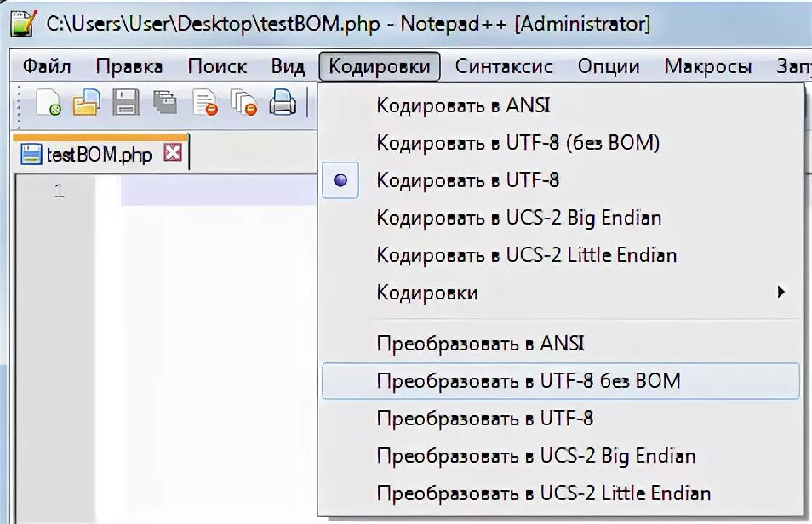The height and width of the screenshot is (524, 812).
Task: Select Кодировать в UTF-8 (без BOM)
Action: [x=561, y=143]
